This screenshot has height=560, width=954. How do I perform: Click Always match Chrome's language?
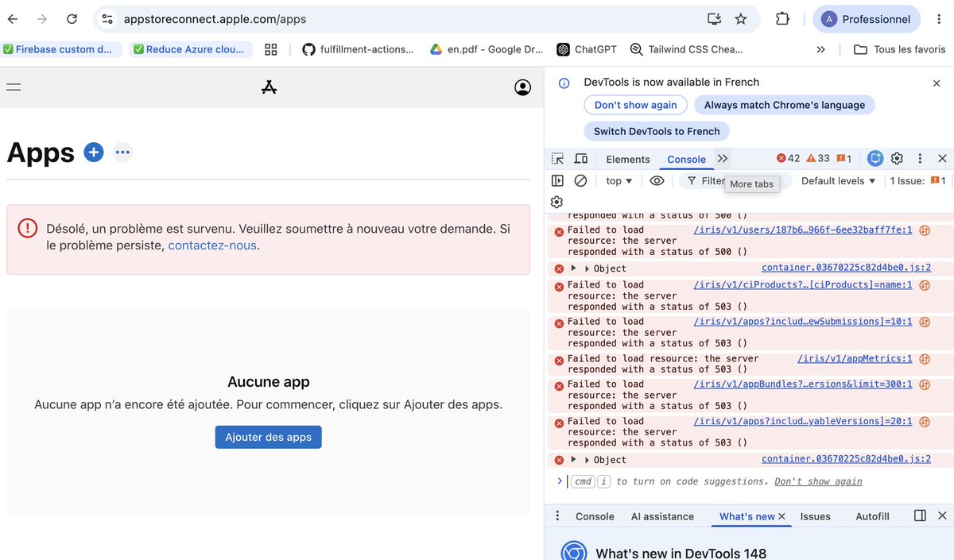(x=785, y=105)
